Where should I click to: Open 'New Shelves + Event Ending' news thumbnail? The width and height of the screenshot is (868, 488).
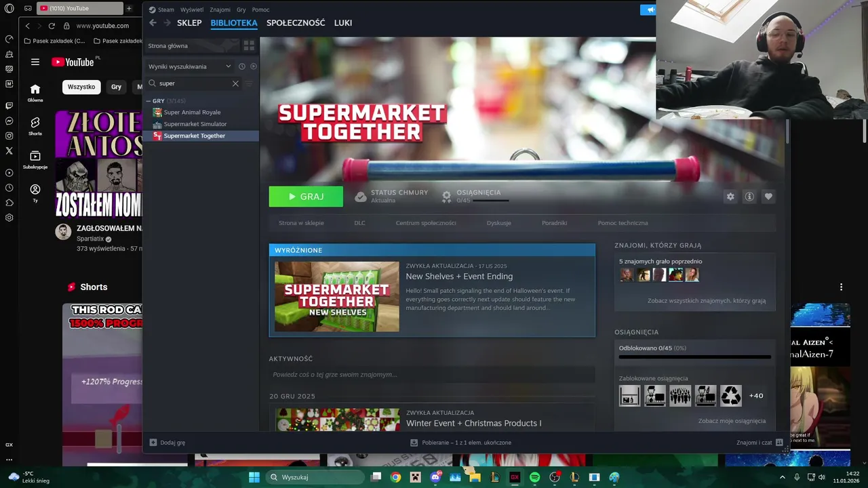pos(337,296)
